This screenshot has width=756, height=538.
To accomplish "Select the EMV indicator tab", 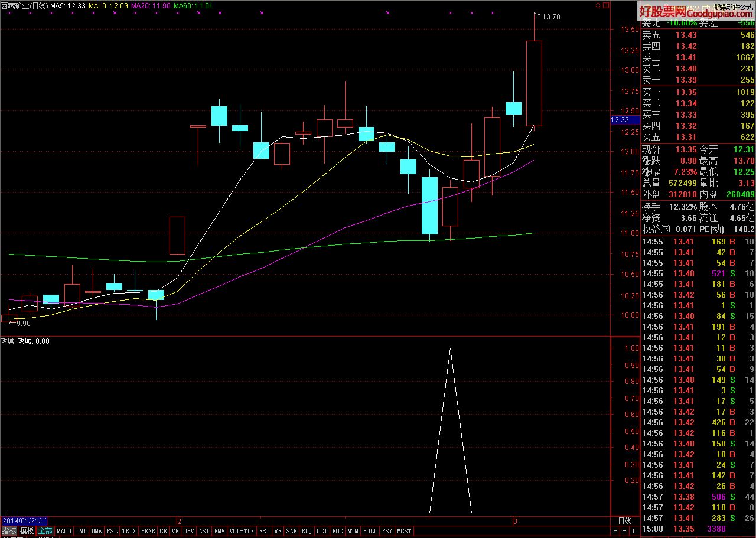I will pyautogui.click(x=220, y=531).
